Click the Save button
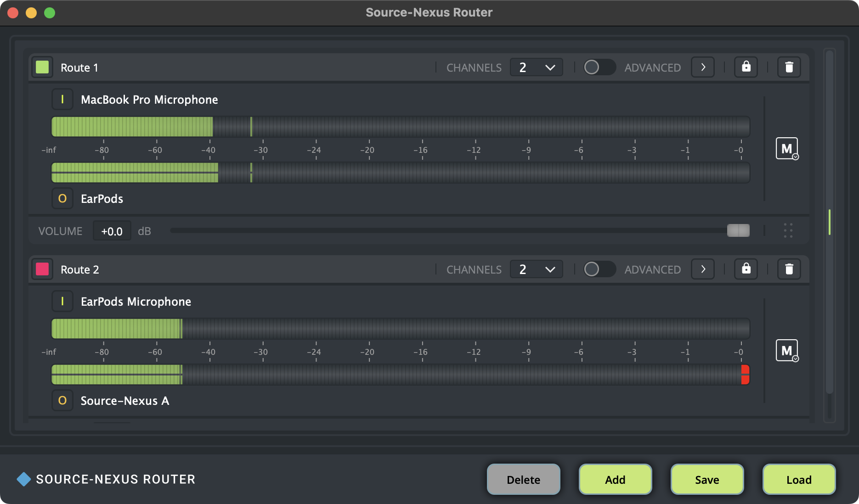Viewport: 859px width, 504px height. tap(707, 479)
